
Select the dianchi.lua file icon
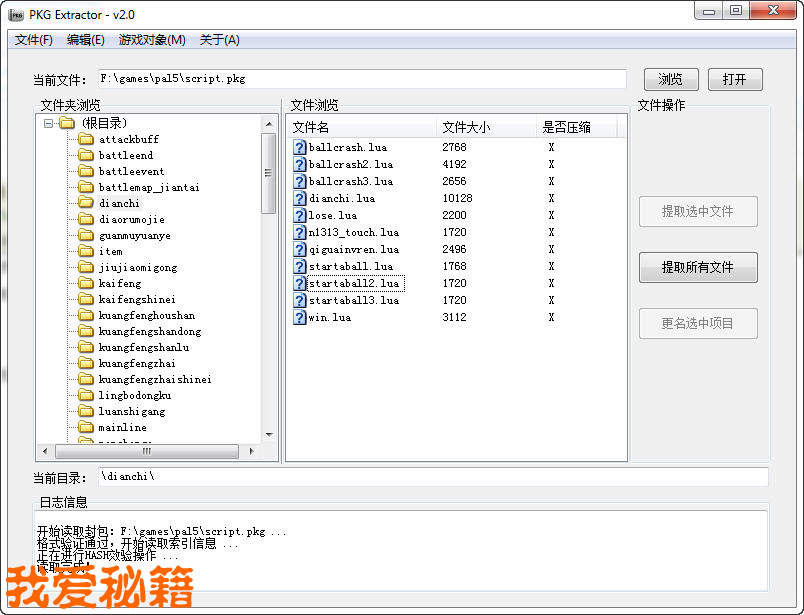300,199
